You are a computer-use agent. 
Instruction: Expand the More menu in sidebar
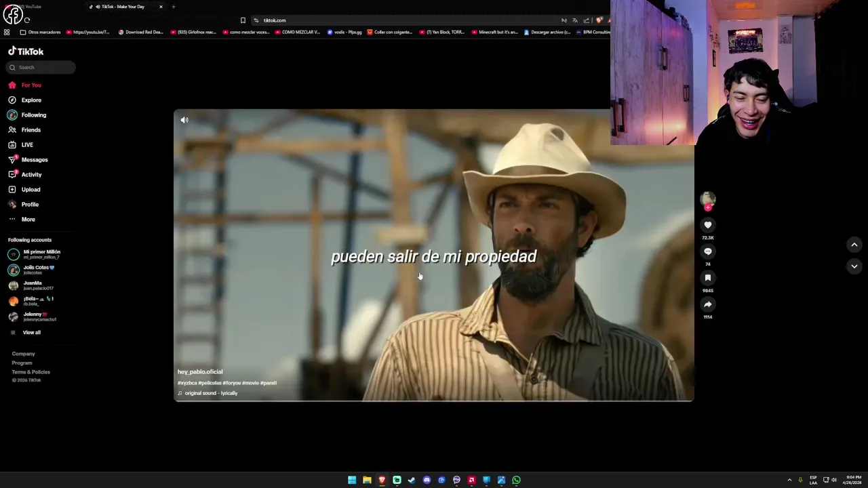tap(22, 220)
